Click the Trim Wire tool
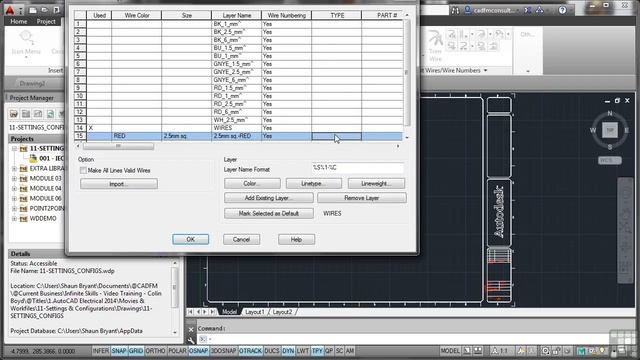 [435, 46]
